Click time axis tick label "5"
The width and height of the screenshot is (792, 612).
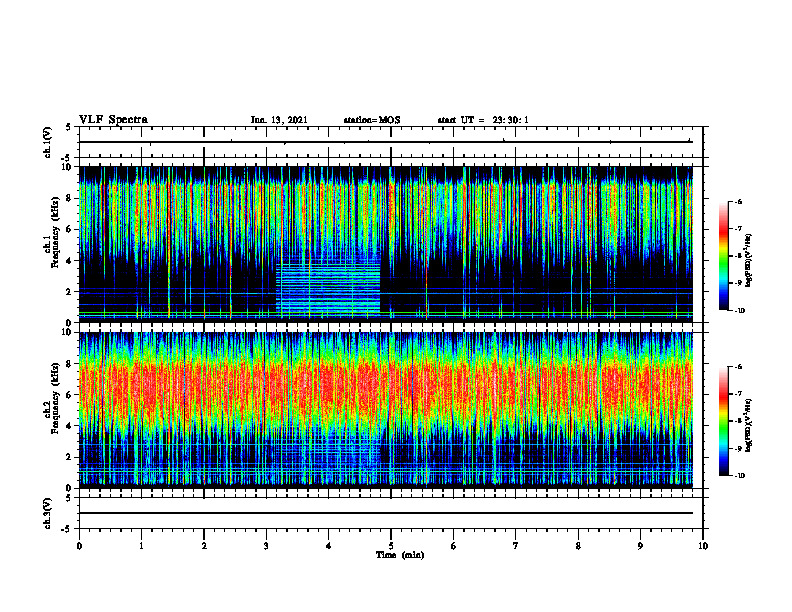391,546
